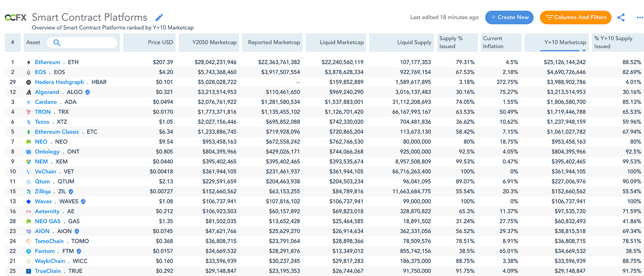Open the WaykiChain asset link
Screen dimensions: 644x276
pos(50,261)
